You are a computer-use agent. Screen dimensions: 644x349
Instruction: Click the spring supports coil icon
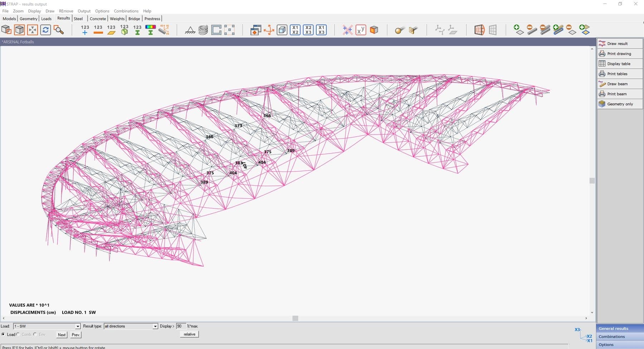pos(203,30)
